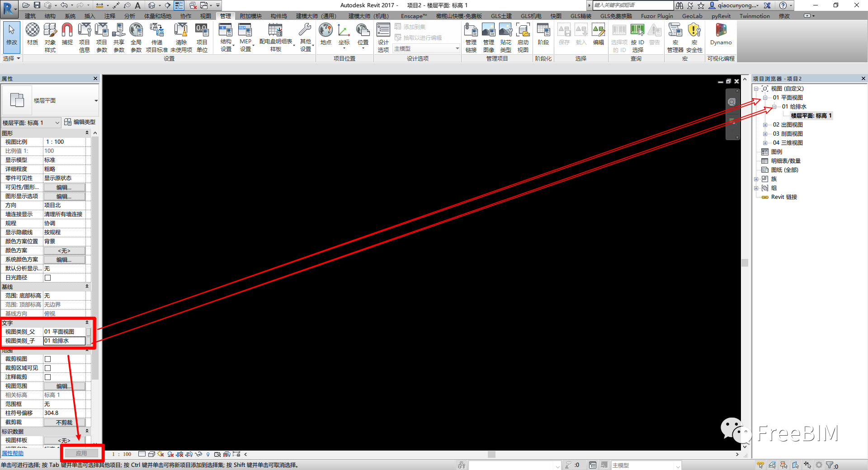The image size is (868, 470).
Task: Open Manage Links (管理链接)
Action: click(x=471, y=37)
